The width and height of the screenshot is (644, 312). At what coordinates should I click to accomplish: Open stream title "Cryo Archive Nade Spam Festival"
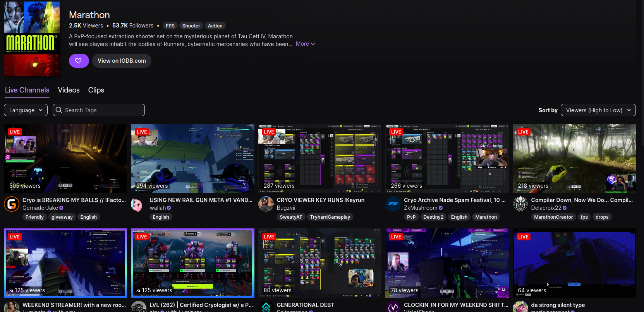pyautogui.click(x=455, y=200)
